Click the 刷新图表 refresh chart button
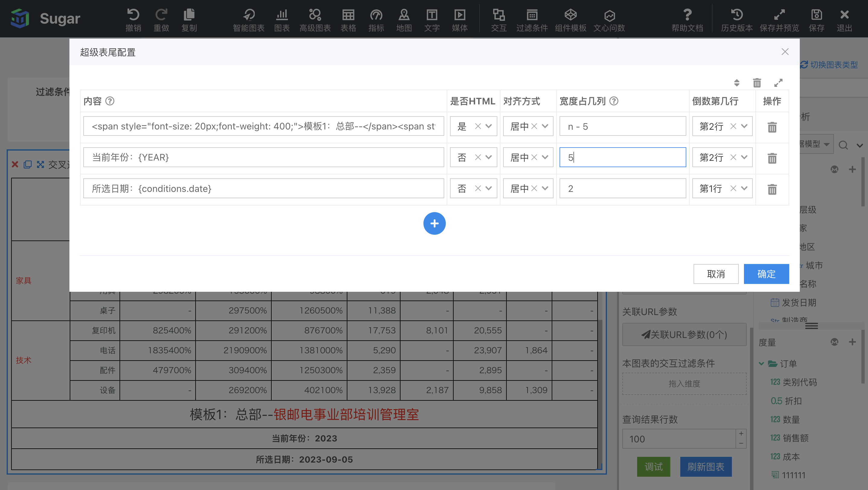 (x=706, y=466)
